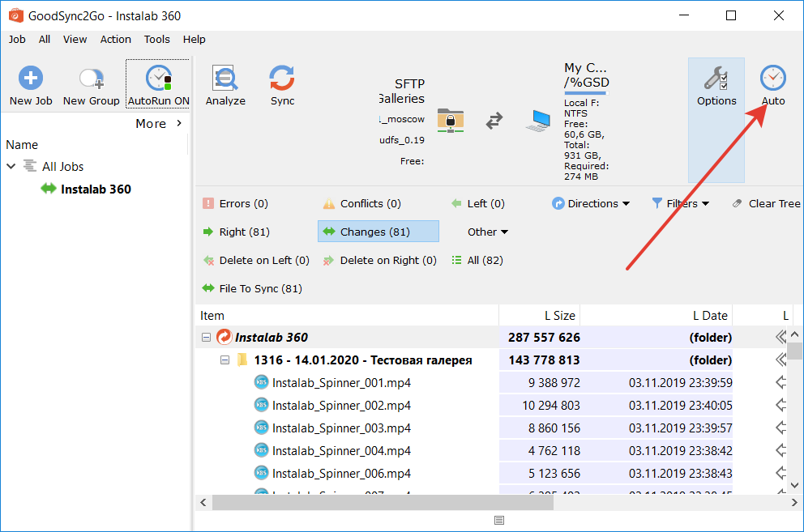The width and height of the screenshot is (804, 532).
Task: Sort by L Size column header
Action: [540, 315]
